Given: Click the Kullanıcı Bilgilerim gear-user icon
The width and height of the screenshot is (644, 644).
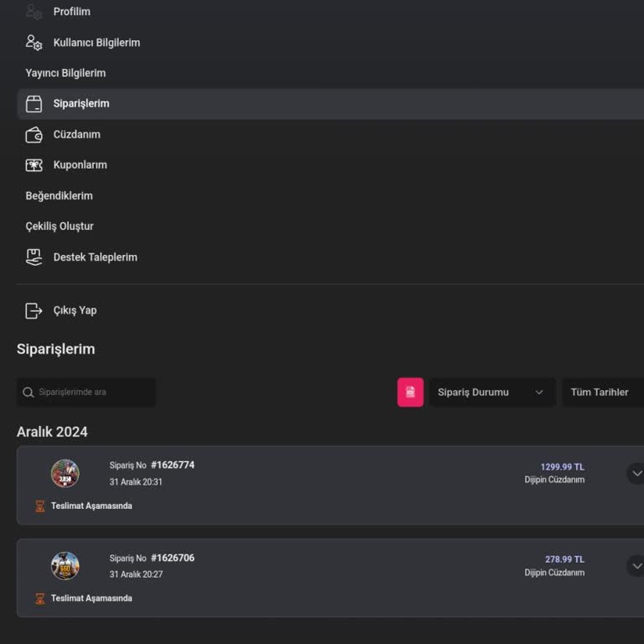Looking at the screenshot, I should click(x=34, y=43).
